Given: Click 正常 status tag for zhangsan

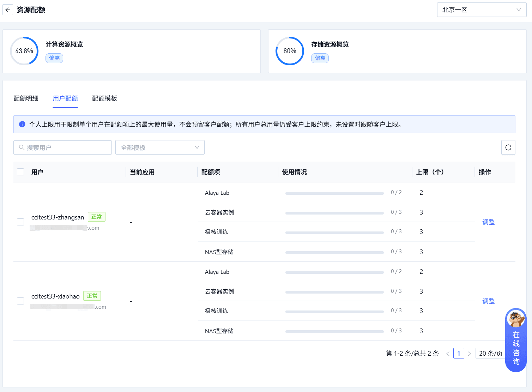Looking at the screenshot, I should tap(96, 217).
